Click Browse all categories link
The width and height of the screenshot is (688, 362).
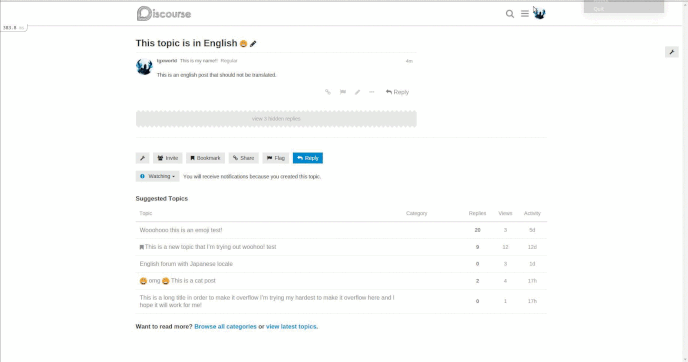225,326
